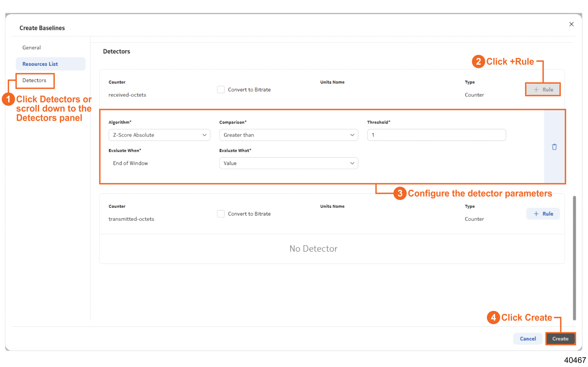Image resolution: width=588 pixels, height=367 pixels.
Task: Click the Threshold input field
Action: (x=436, y=135)
